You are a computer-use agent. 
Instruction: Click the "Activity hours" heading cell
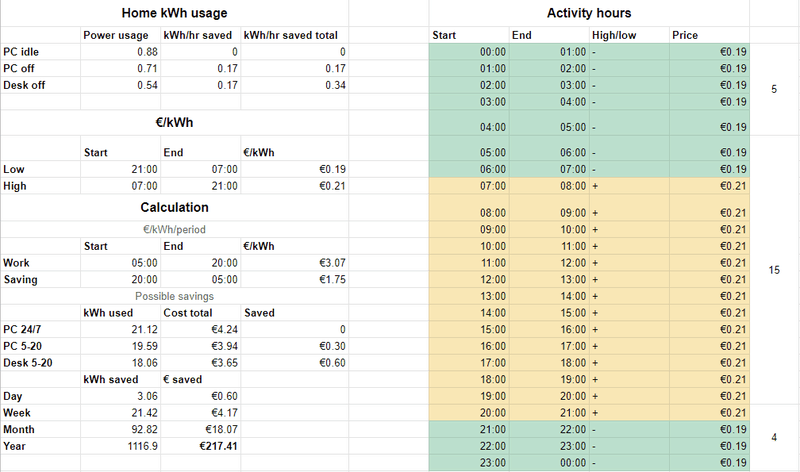(x=589, y=13)
